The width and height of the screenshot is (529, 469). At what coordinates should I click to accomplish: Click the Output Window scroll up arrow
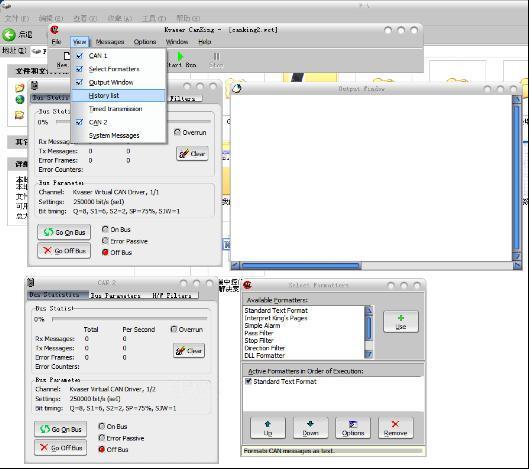tap(517, 99)
